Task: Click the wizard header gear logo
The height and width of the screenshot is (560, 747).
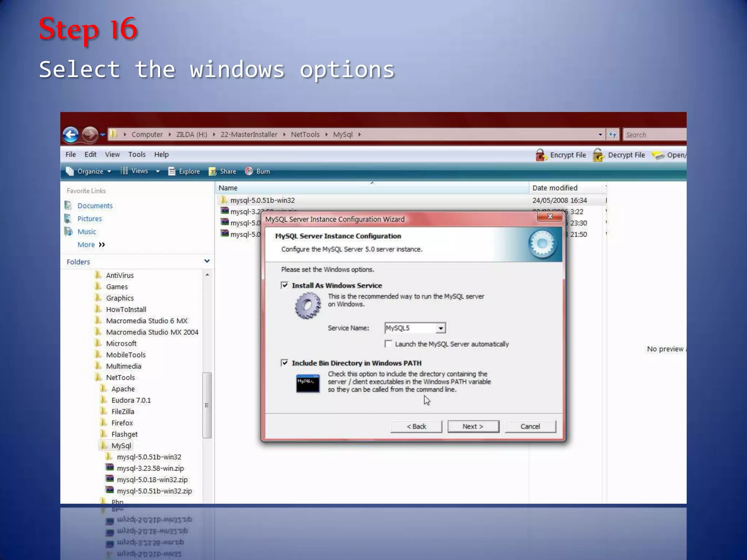Action: (542, 244)
